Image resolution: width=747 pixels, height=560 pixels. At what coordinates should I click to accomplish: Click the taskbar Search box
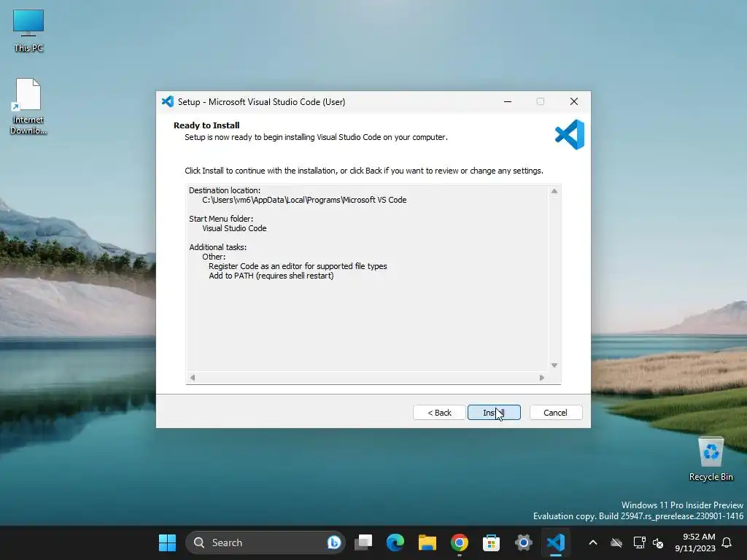coord(266,542)
